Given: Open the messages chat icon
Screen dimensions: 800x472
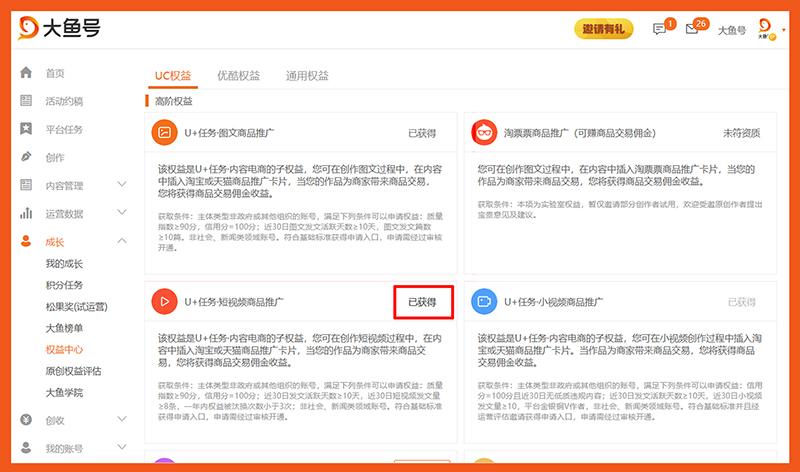Looking at the screenshot, I should (x=659, y=29).
